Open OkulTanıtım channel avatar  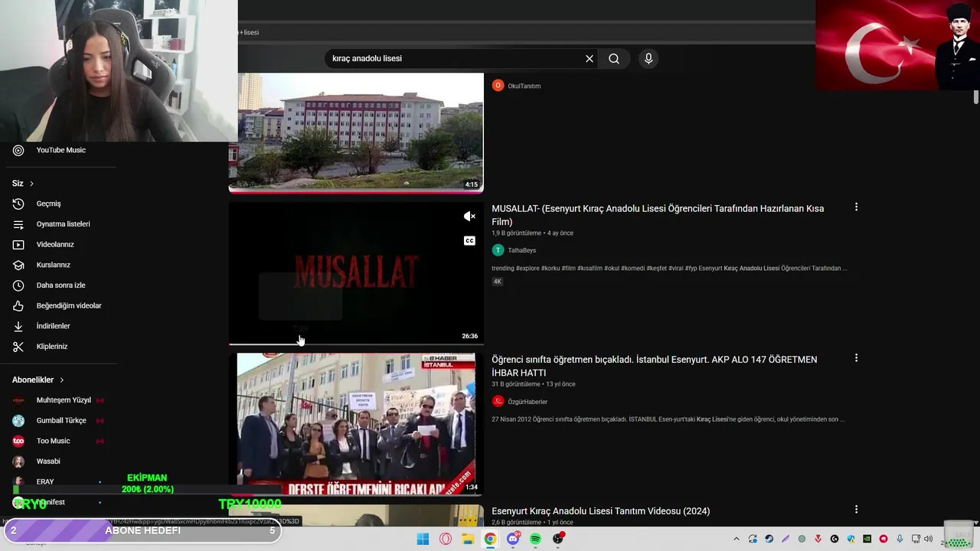pyautogui.click(x=498, y=86)
